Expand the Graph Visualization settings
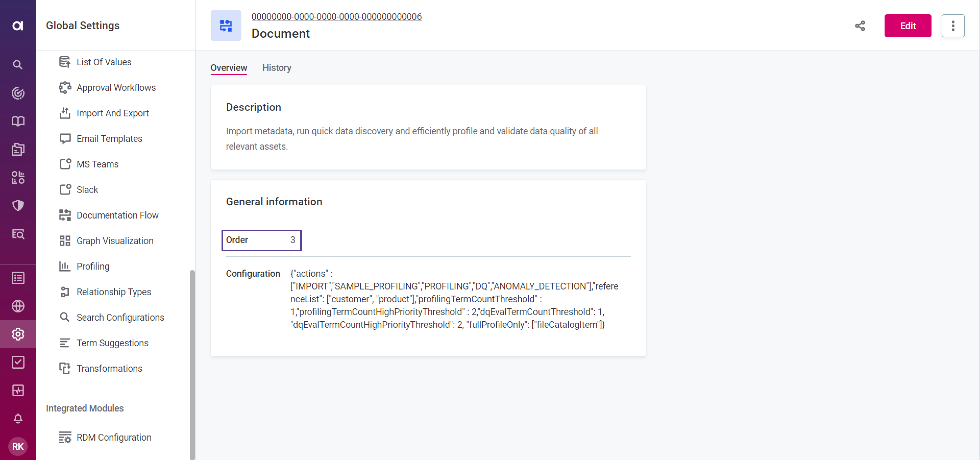This screenshot has width=980, height=460. (x=115, y=241)
